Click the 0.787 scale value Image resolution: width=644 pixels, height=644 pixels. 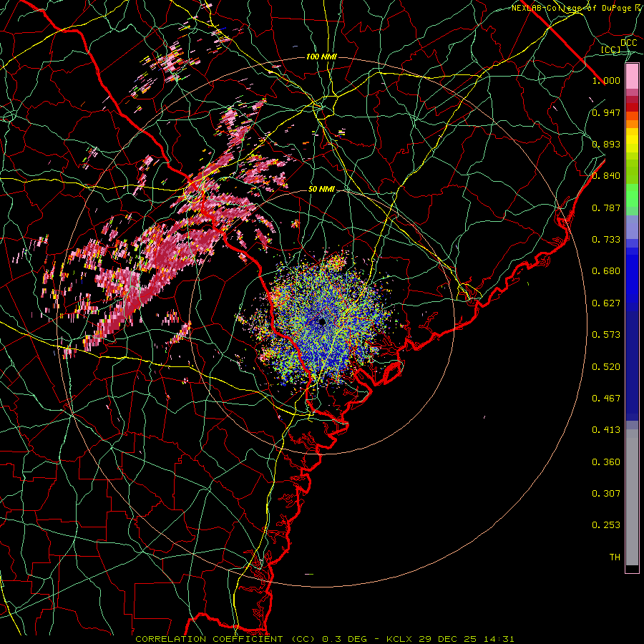click(606, 208)
